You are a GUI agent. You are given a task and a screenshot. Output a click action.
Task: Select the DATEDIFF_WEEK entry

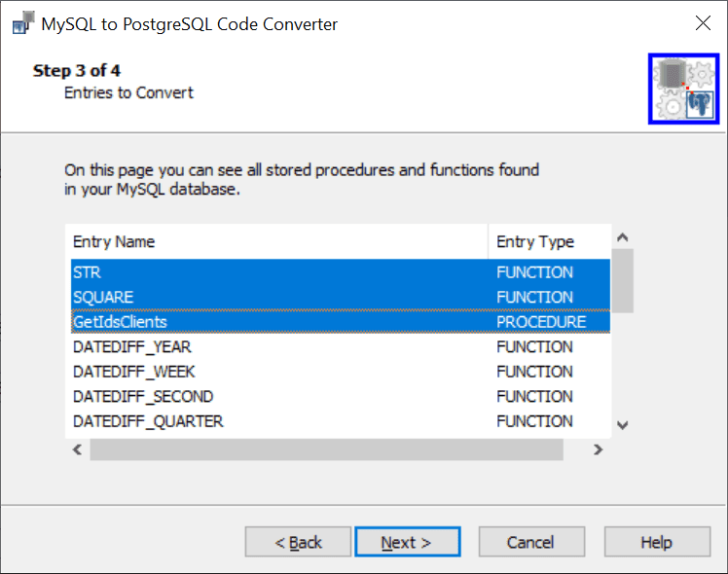[x=341, y=372]
